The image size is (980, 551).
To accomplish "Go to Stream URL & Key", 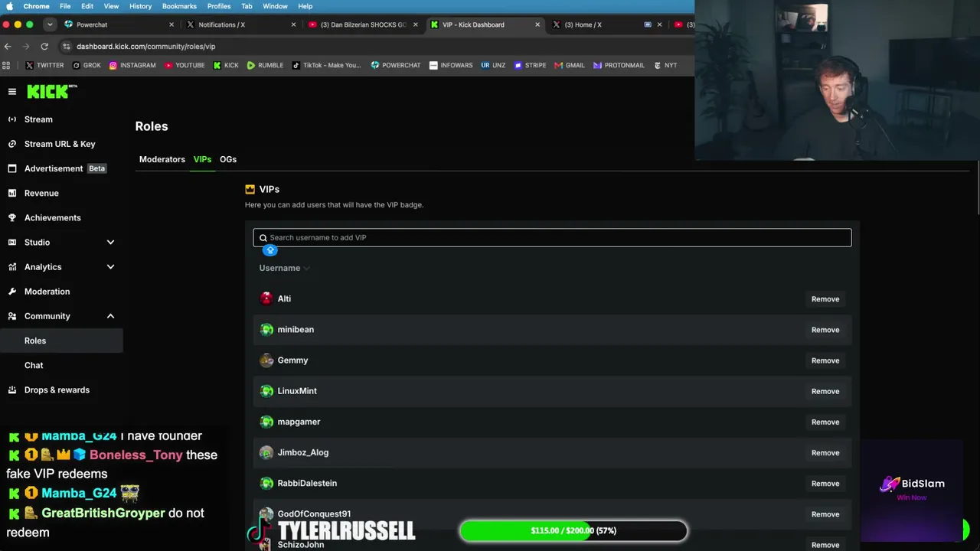I will (61, 144).
